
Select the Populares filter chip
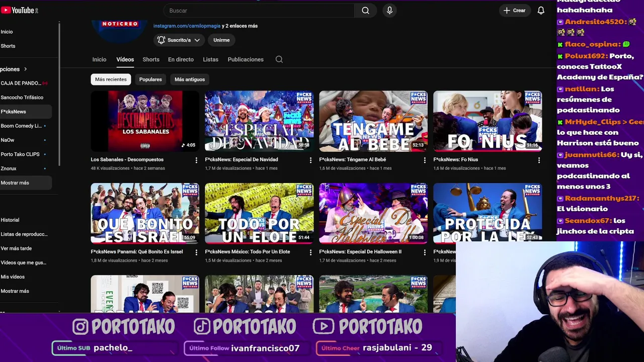coord(150,79)
